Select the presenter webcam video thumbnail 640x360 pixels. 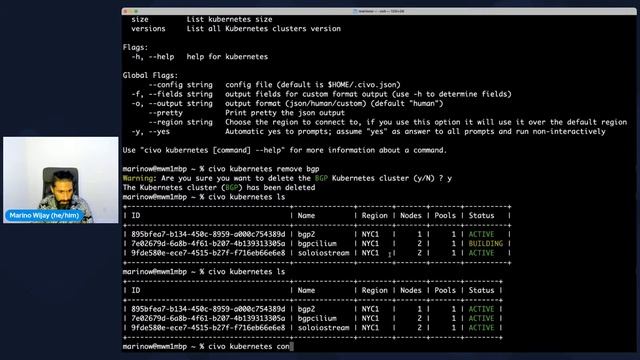point(61,180)
